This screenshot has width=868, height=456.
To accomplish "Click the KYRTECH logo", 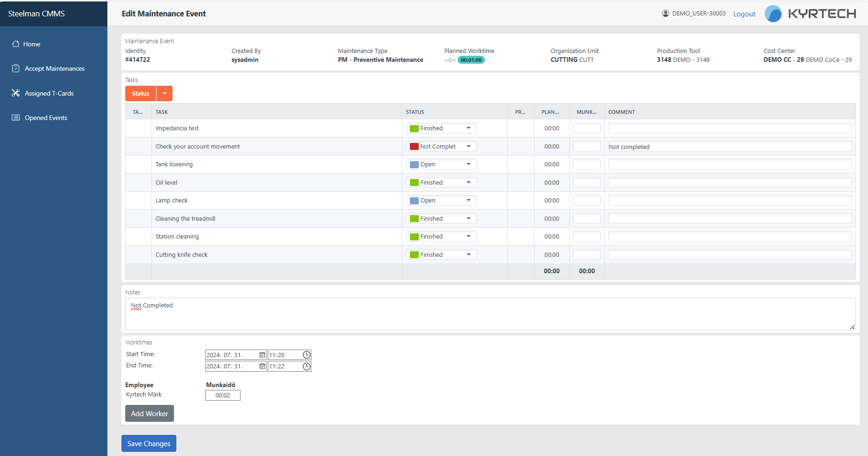I will pos(810,14).
